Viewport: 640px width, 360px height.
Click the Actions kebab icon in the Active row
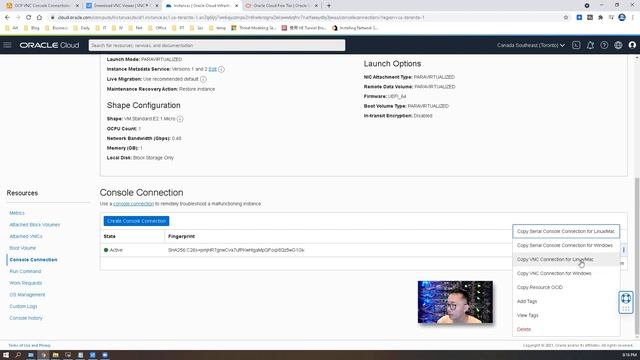pyautogui.click(x=624, y=250)
